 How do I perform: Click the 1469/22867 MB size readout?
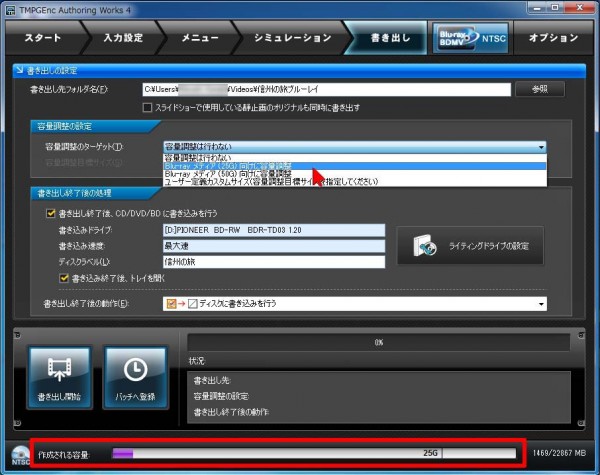pos(559,453)
